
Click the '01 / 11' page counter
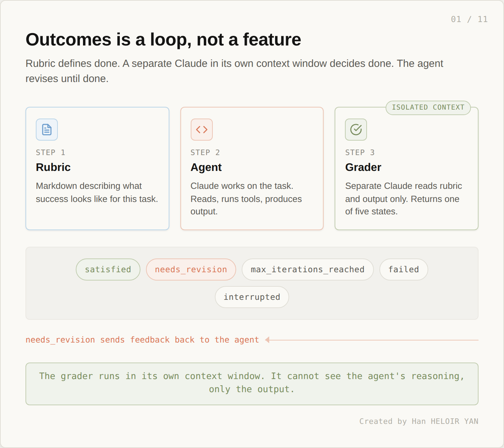(x=469, y=19)
